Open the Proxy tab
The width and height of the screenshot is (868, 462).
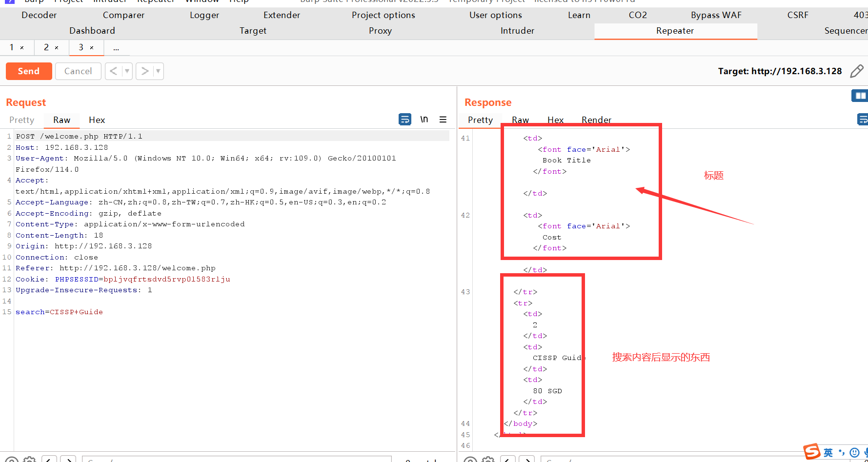click(380, 31)
